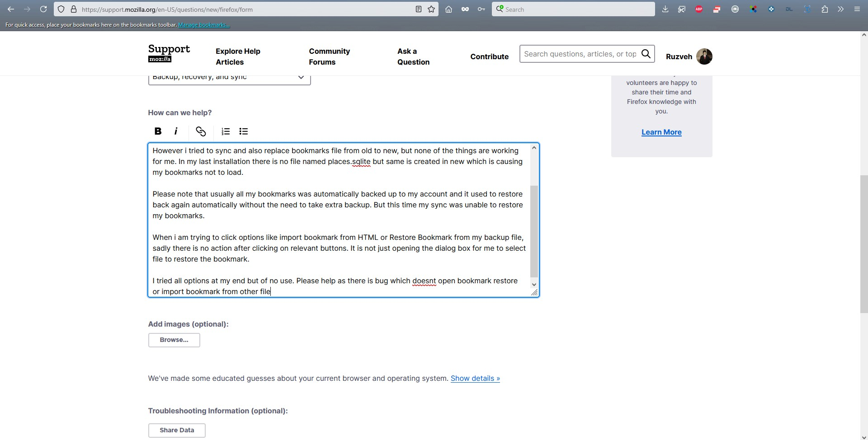
Task: Browse for images to attach
Action: [174, 340]
